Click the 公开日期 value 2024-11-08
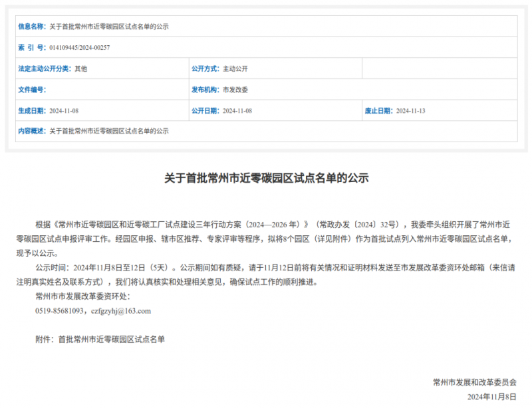532x408 pixels. pyautogui.click(x=237, y=111)
